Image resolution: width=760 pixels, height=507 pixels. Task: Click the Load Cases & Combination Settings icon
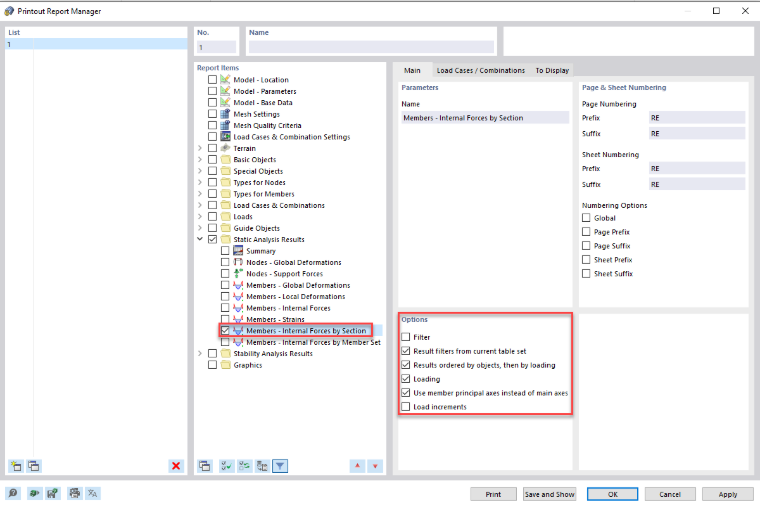[x=225, y=137]
